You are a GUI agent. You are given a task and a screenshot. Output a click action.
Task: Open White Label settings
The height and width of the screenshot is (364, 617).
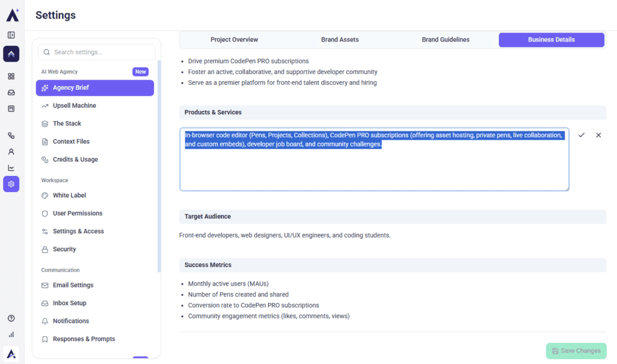[95, 195]
